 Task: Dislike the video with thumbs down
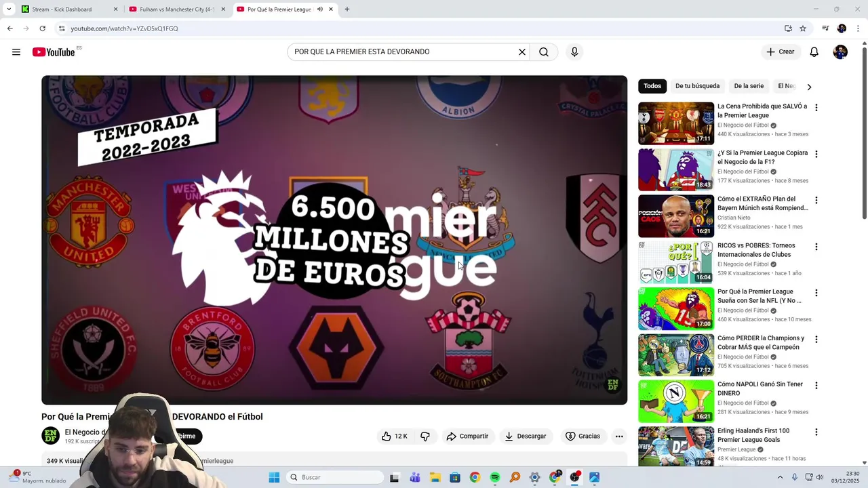point(425,436)
